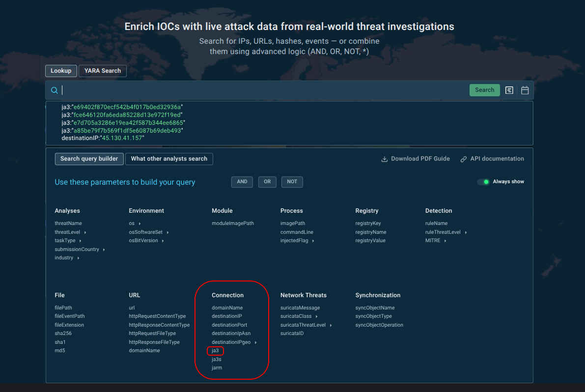The height and width of the screenshot is (392, 585).
Task: Click the magnifying glass search icon
Action: (54, 90)
